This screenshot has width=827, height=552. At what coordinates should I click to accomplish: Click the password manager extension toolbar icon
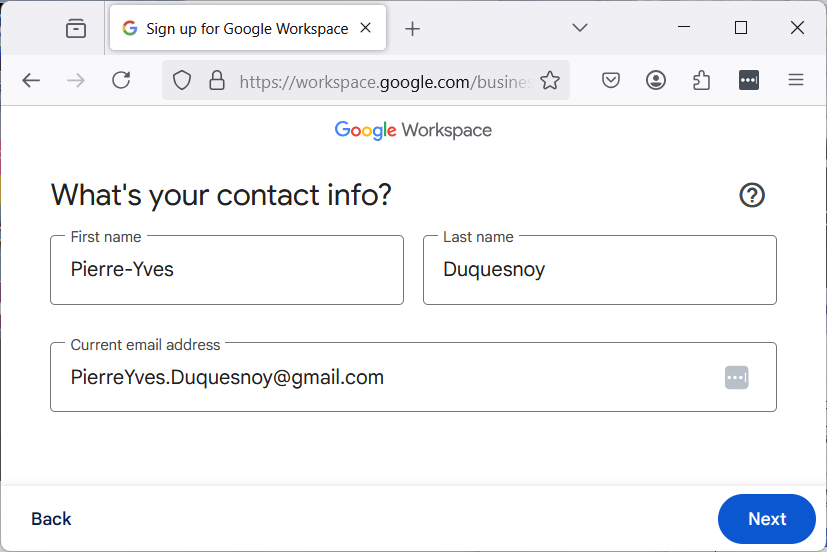(749, 81)
